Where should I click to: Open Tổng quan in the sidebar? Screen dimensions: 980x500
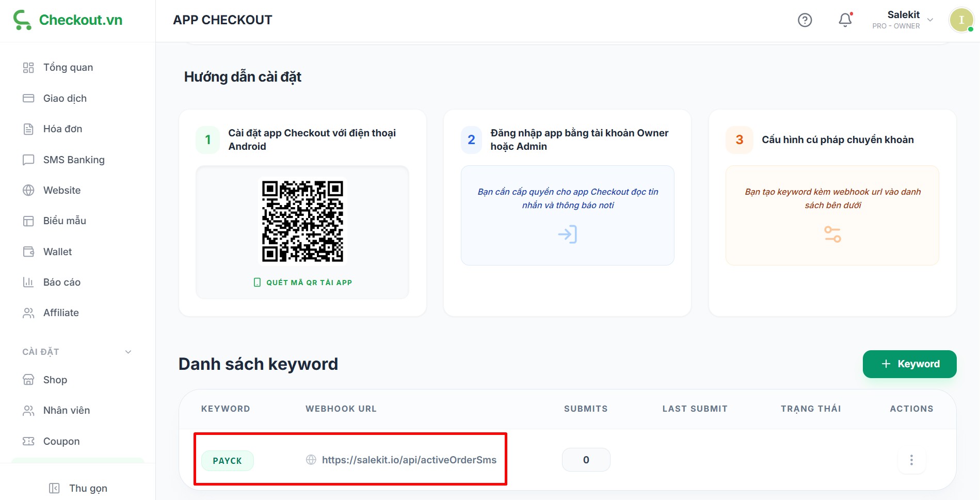[68, 68]
